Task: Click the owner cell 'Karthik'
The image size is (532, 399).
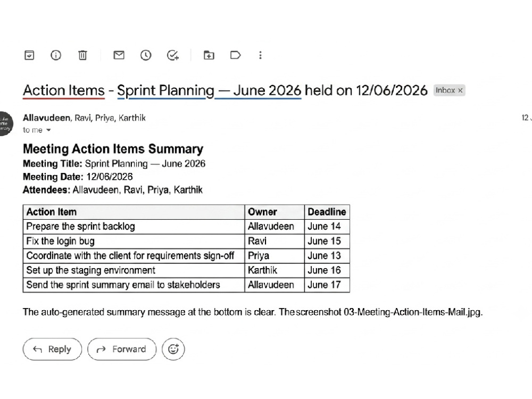Action: (x=275, y=270)
